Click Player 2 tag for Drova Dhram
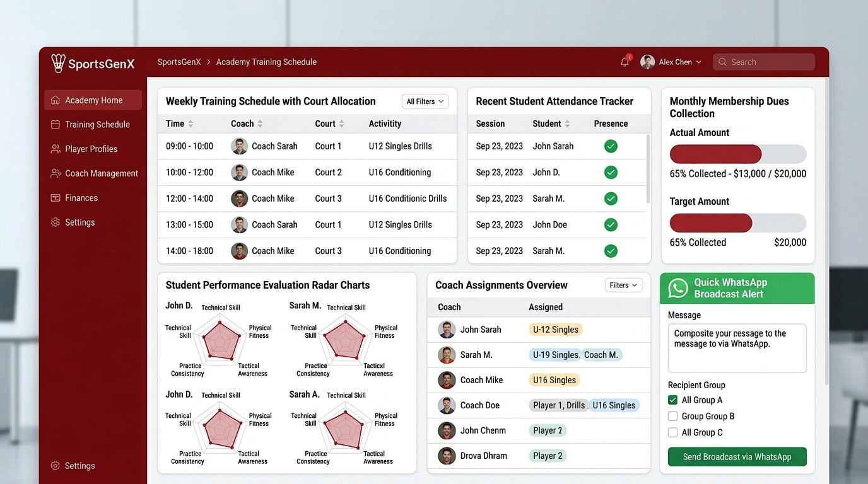Image resolution: width=868 pixels, height=484 pixels. (548, 456)
